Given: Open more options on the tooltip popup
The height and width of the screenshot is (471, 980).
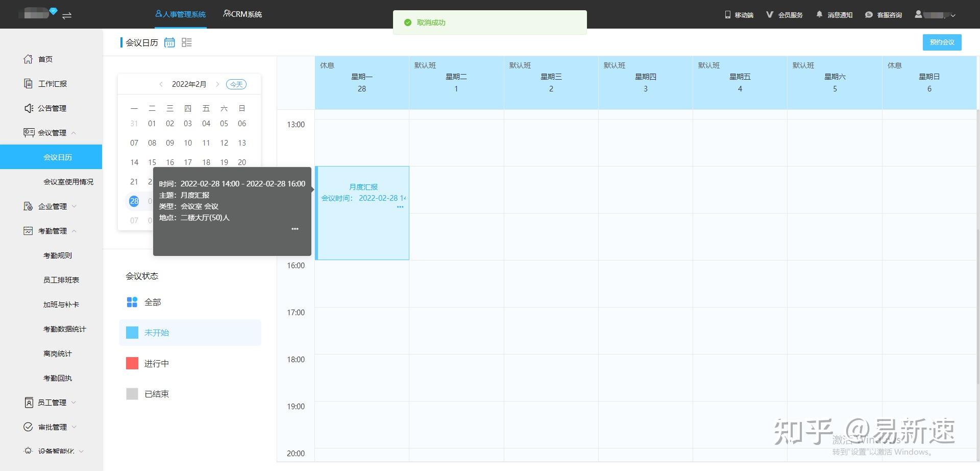Looking at the screenshot, I should pyautogui.click(x=295, y=229).
